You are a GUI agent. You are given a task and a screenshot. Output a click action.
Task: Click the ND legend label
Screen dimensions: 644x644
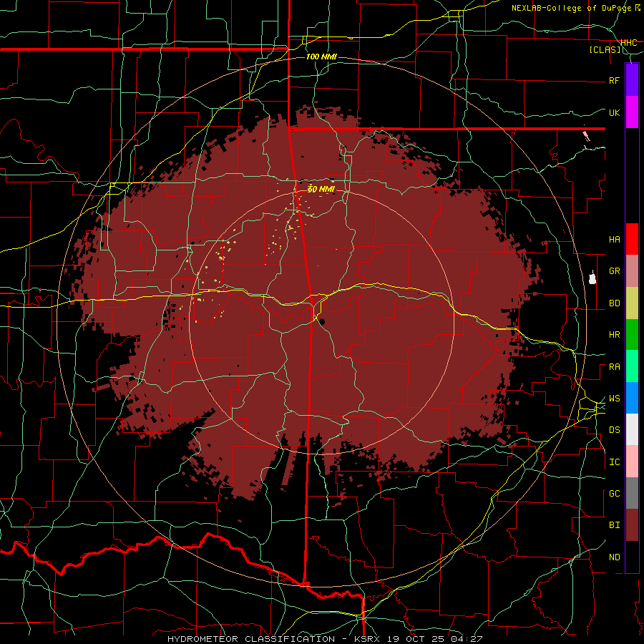[x=614, y=557]
